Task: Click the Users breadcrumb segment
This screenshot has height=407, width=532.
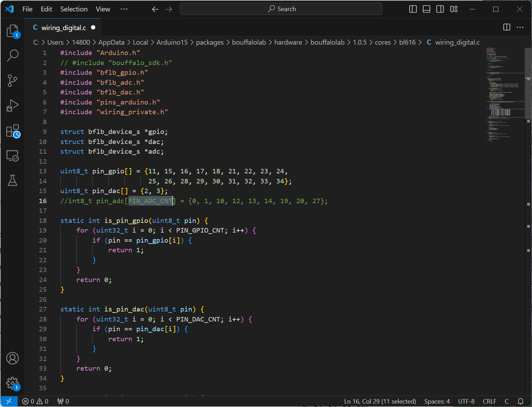Action: click(55, 42)
